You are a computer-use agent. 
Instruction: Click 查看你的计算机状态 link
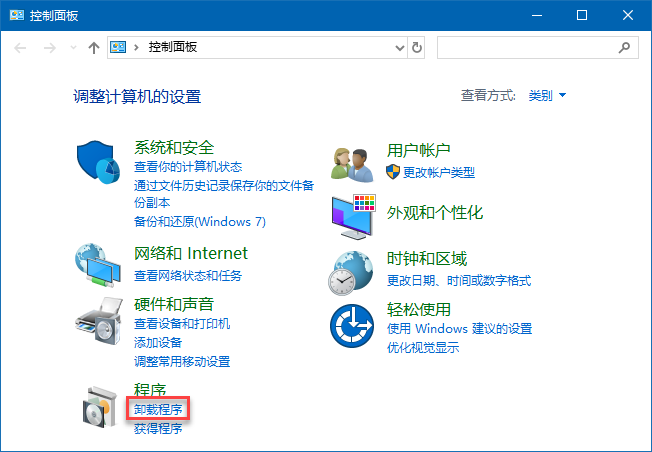(188, 167)
